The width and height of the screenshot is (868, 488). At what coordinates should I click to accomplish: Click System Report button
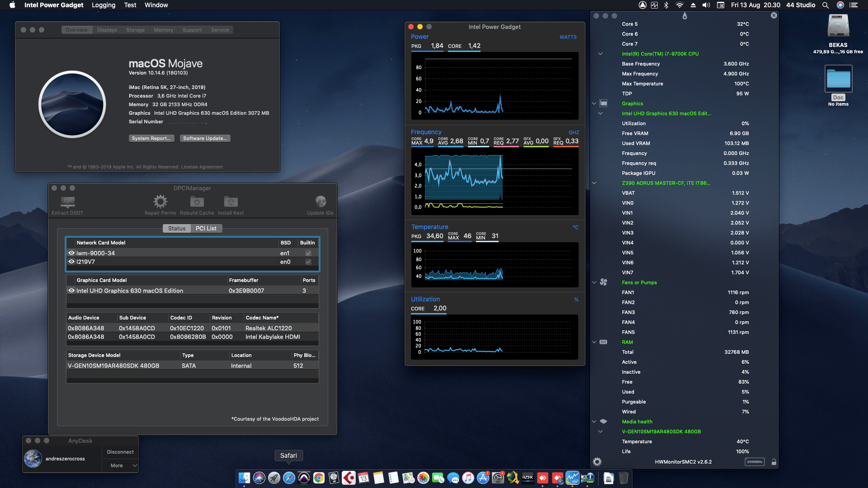pyautogui.click(x=151, y=138)
